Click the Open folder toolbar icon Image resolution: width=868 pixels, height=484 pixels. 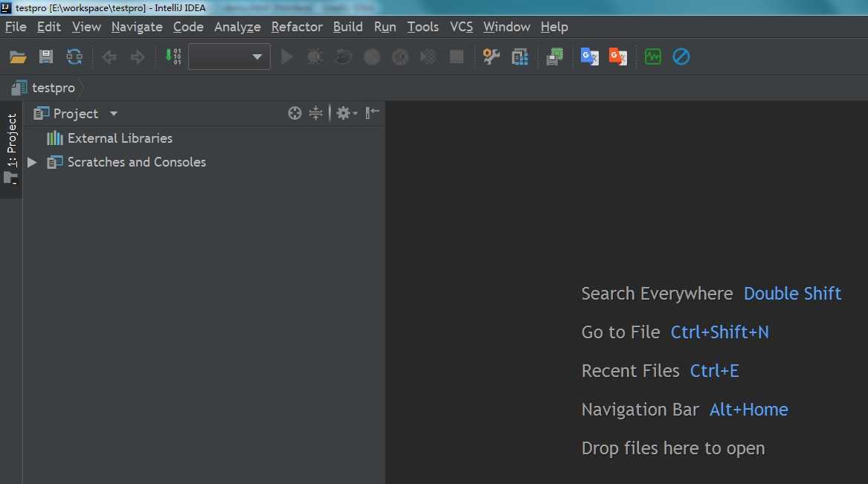coord(18,57)
